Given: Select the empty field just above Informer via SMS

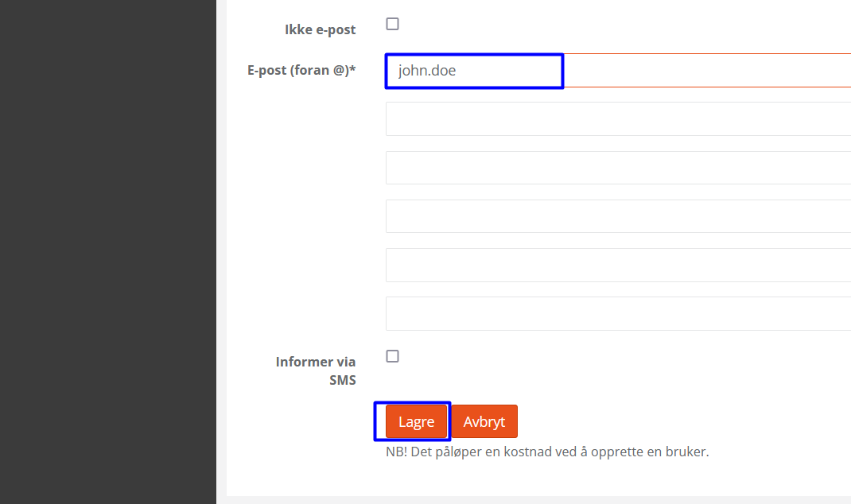Looking at the screenshot, I should point(618,313).
